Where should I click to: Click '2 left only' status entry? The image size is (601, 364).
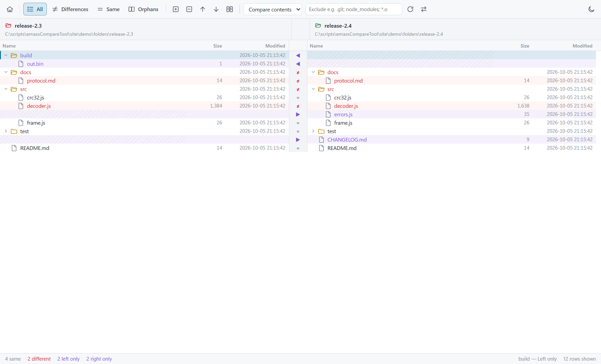coord(68,359)
